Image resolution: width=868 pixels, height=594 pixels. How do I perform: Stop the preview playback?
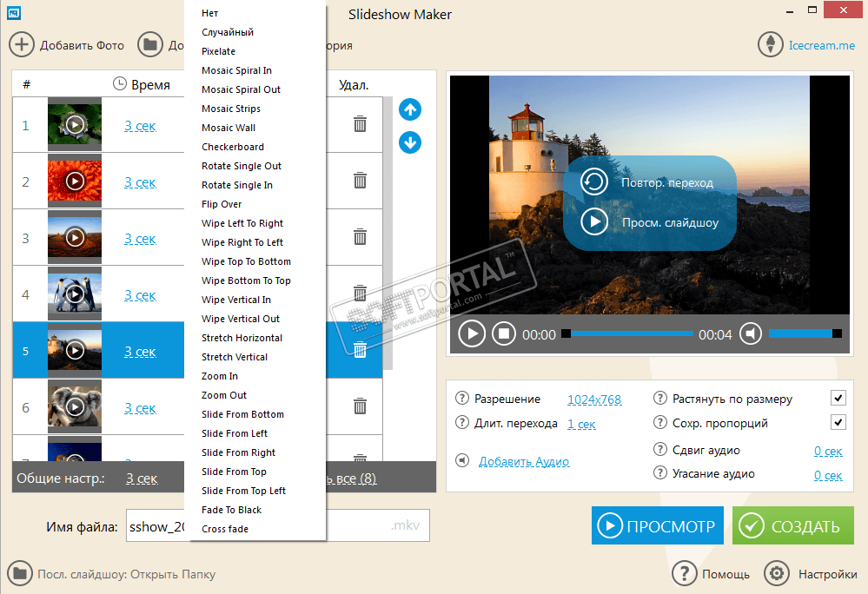point(504,334)
